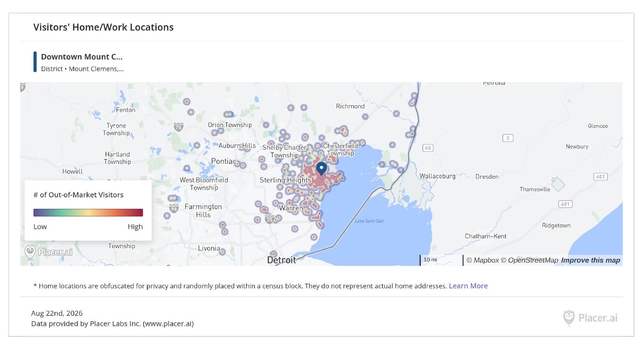Click the blue location pin on the map
The image size is (643, 364).
(x=321, y=168)
